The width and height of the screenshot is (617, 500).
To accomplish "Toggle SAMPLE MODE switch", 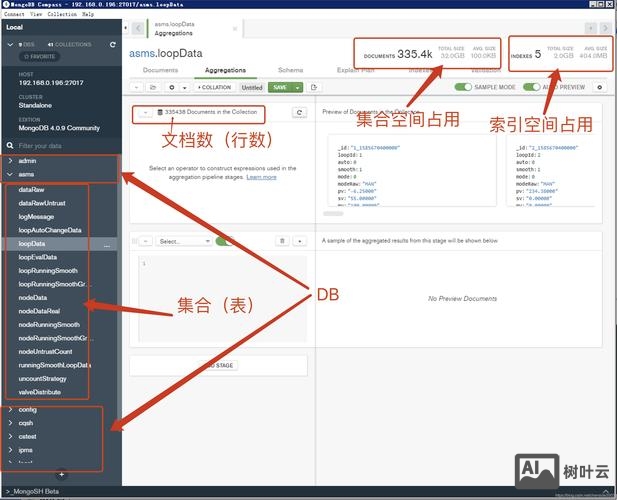I will tap(463, 87).
